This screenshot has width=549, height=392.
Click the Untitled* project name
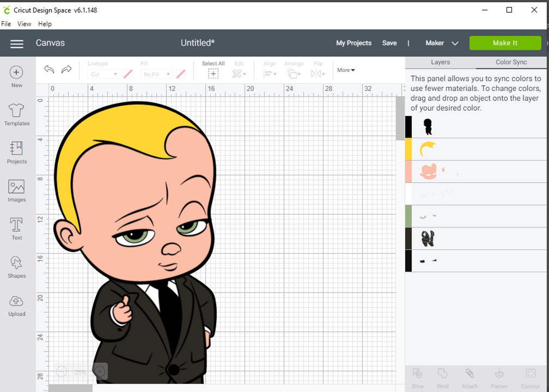coord(198,43)
